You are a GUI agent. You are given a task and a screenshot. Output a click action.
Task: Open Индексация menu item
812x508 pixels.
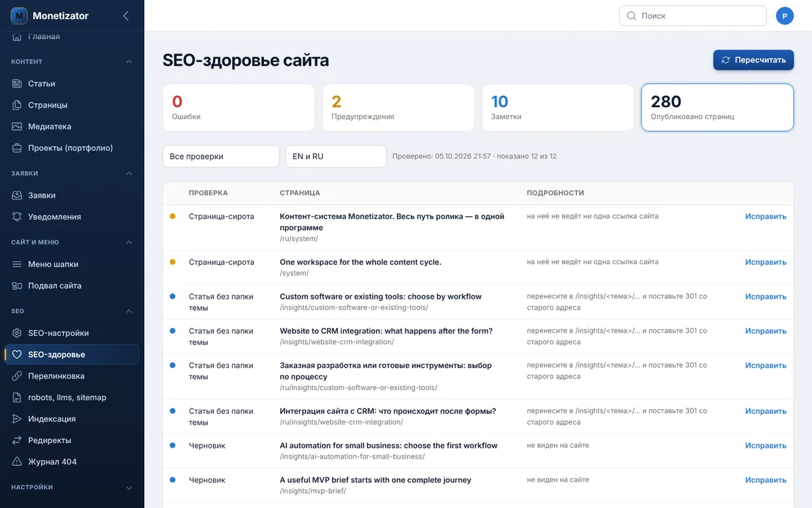(72, 419)
